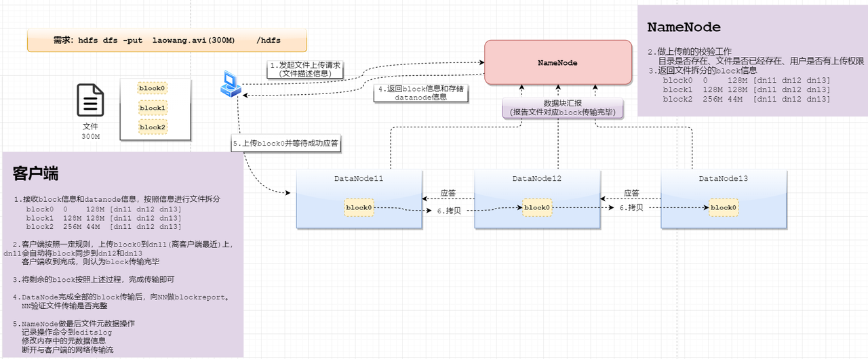This screenshot has height=359, width=868.
Task: Click the DataNode13 title
Action: click(x=724, y=178)
